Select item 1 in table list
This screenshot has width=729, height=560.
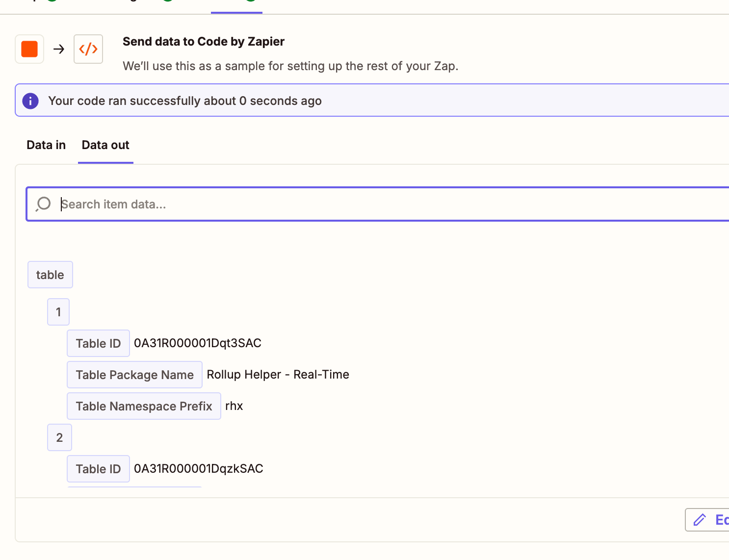[x=58, y=312]
